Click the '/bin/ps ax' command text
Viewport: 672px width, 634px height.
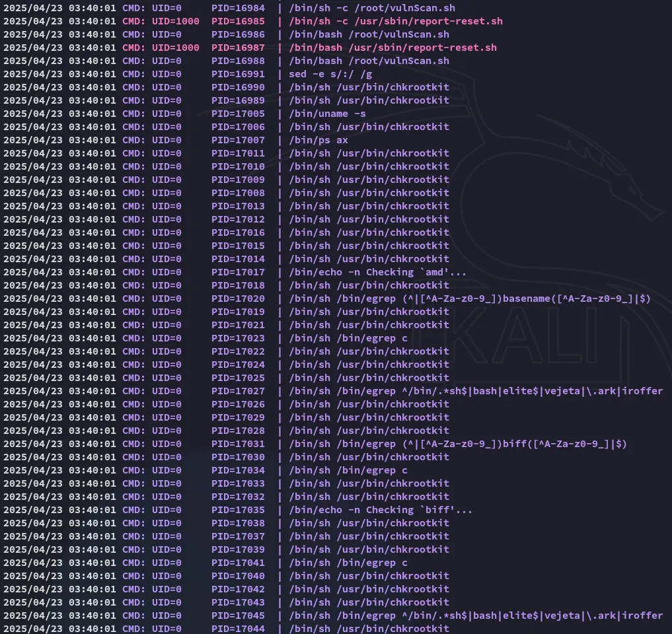coord(318,140)
